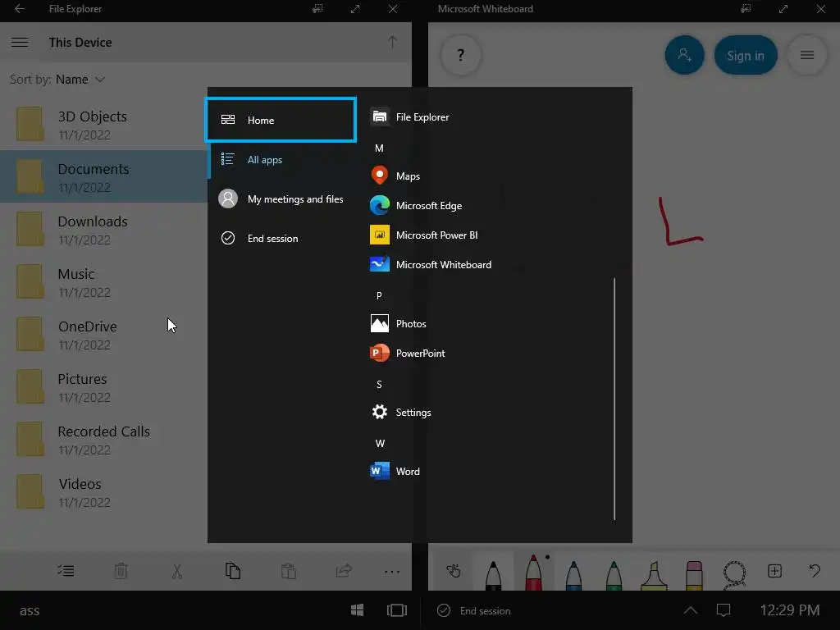Screen dimensions: 840x630
Task: Click the Delete trash icon in File Explorer
Action: tap(121, 571)
